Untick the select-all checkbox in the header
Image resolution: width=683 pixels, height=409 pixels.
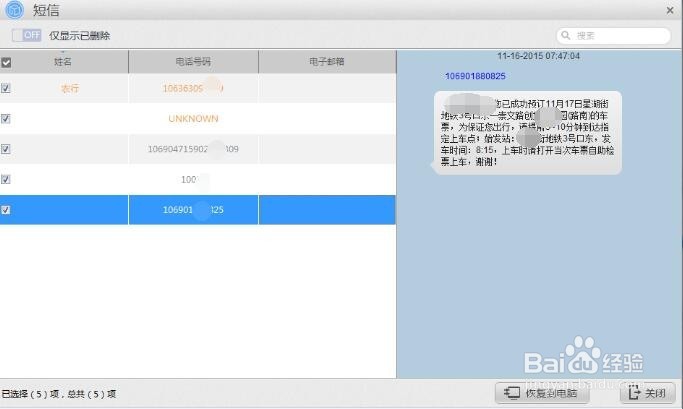tap(6, 62)
